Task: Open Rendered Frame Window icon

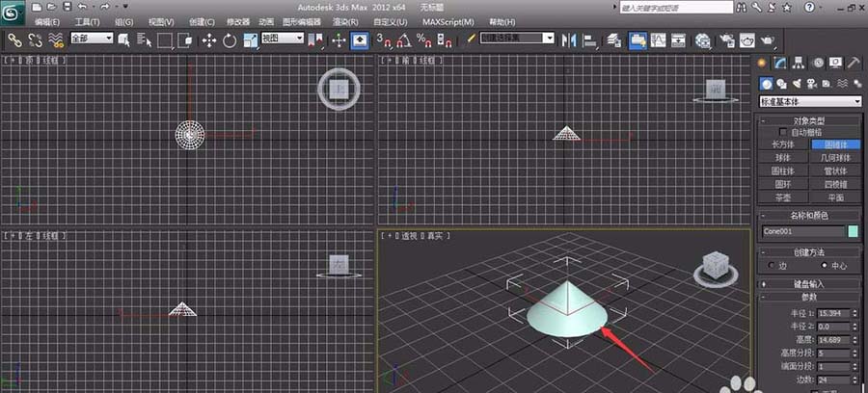Action: pyautogui.click(x=747, y=40)
